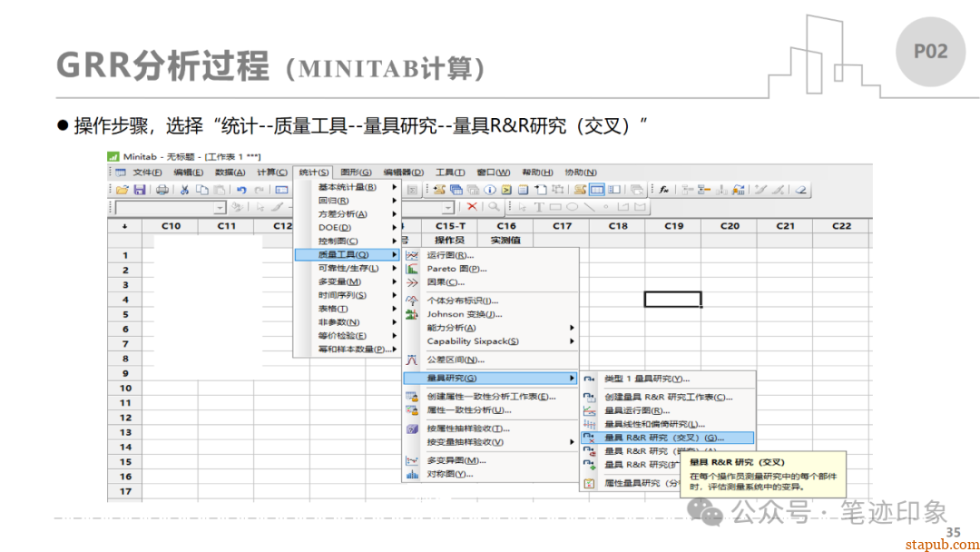The image size is (980, 552).
Task: Select the line drawing tool
Action: (x=589, y=207)
